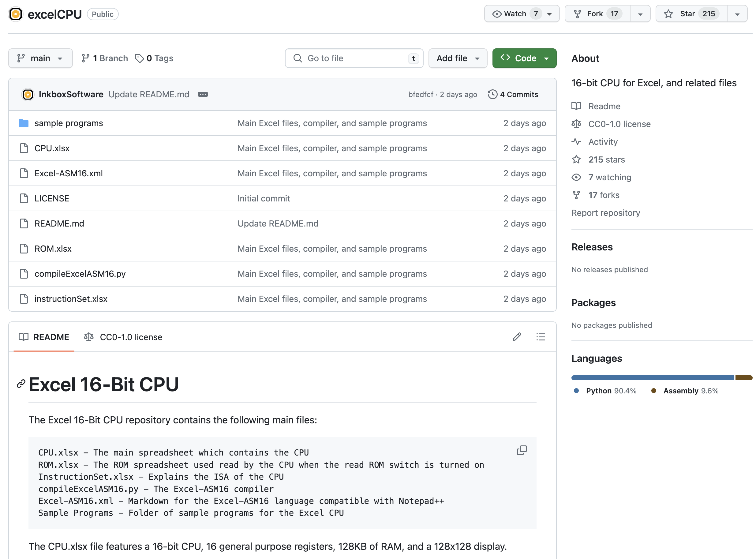Click the README edit pencil icon
756x559 pixels.
517,337
